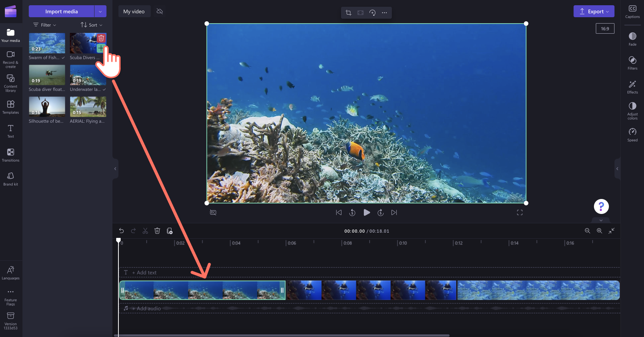Zoom out of the timeline
Screen dimensions: 644x337
tap(588, 231)
